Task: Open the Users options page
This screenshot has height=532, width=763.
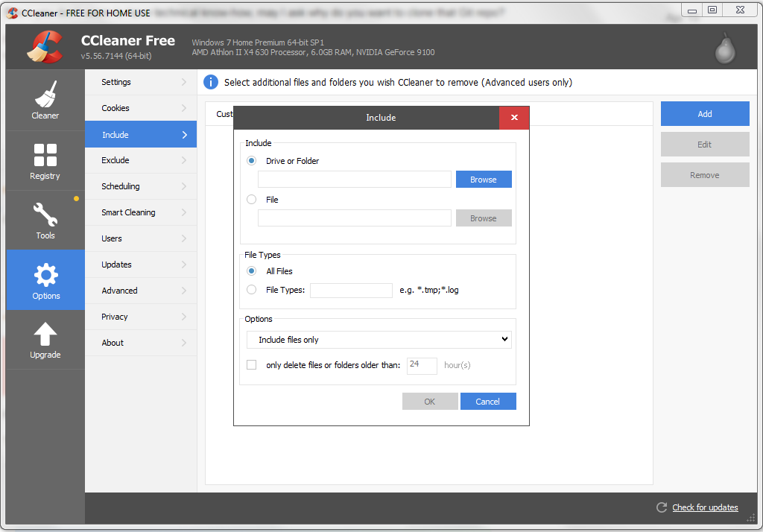Action: pos(141,238)
